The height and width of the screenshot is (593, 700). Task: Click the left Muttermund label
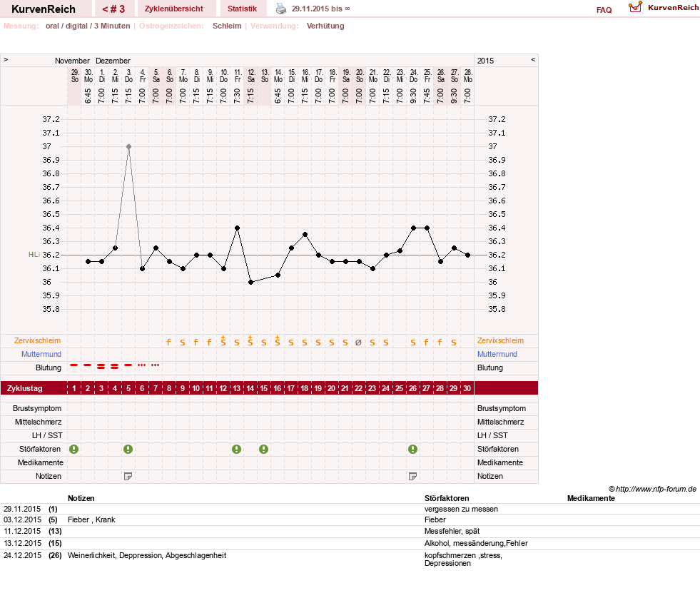41,354
